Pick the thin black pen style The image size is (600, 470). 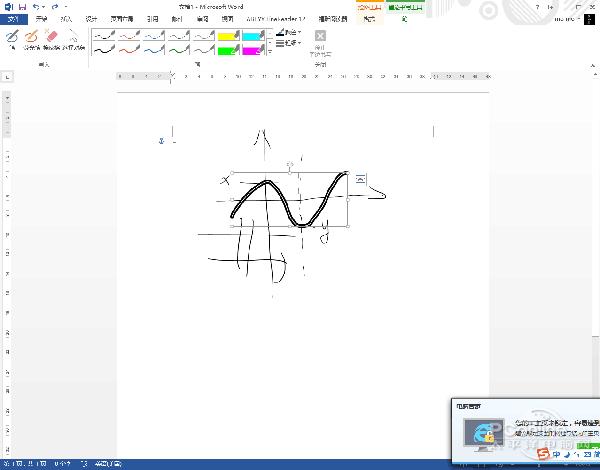(x=104, y=36)
